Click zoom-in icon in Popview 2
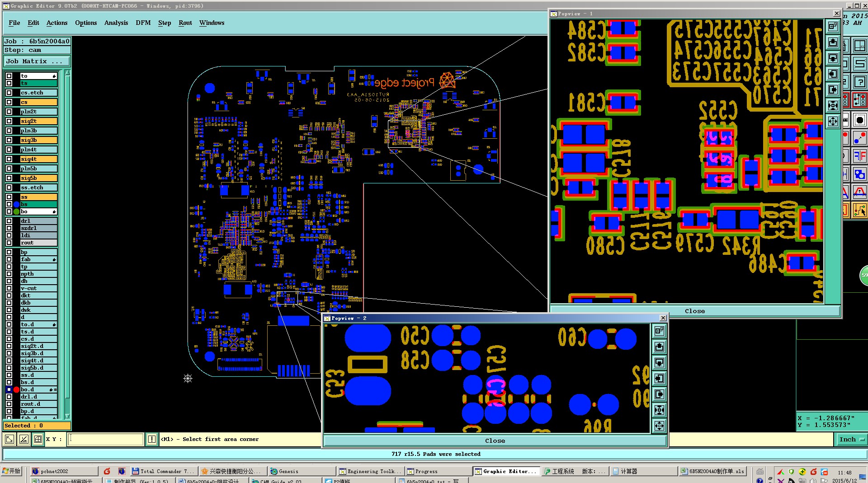This screenshot has width=868, height=483. coord(659,410)
